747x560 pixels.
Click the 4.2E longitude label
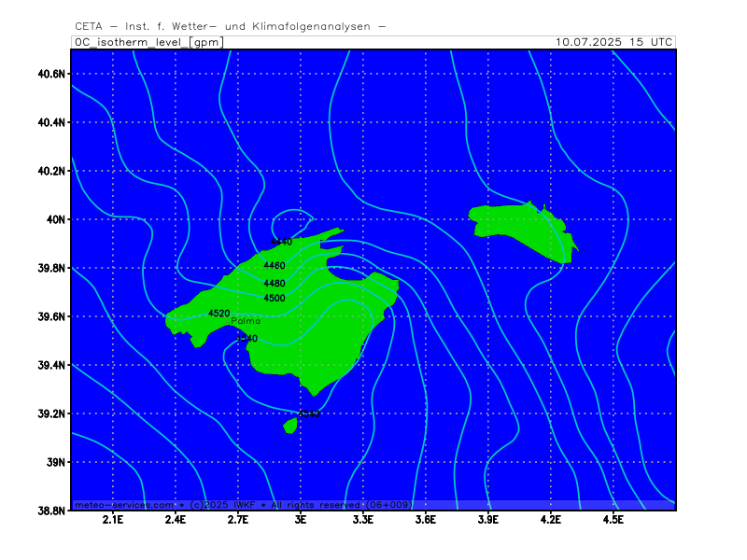(x=551, y=520)
